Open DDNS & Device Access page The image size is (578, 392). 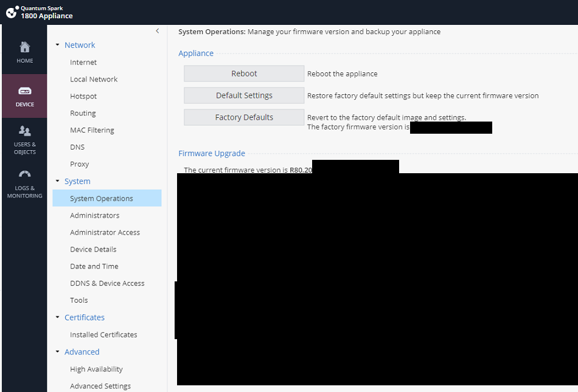pos(107,283)
